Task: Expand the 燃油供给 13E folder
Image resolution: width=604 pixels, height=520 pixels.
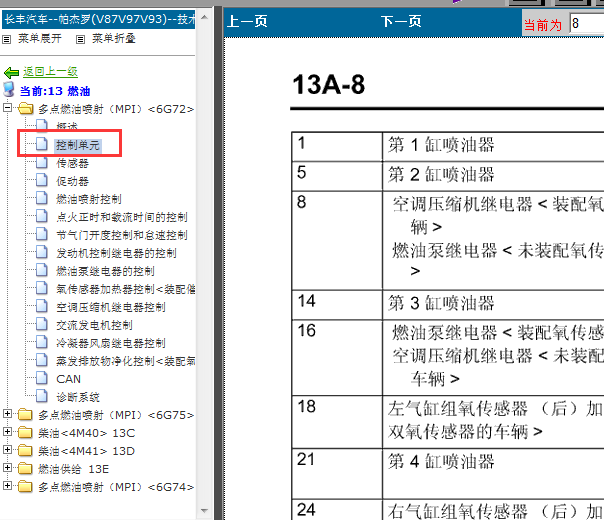Action: (x=7, y=468)
